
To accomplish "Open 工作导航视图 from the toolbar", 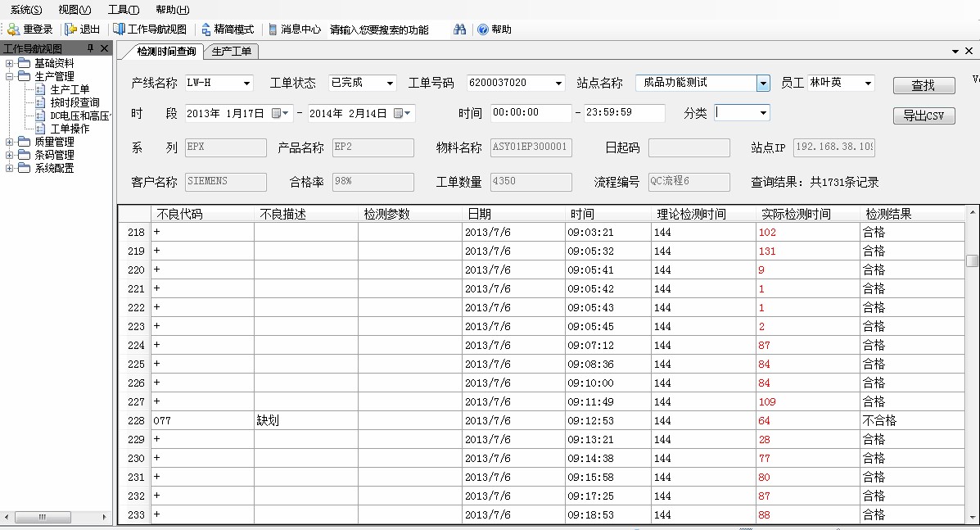I will [x=120, y=29].
